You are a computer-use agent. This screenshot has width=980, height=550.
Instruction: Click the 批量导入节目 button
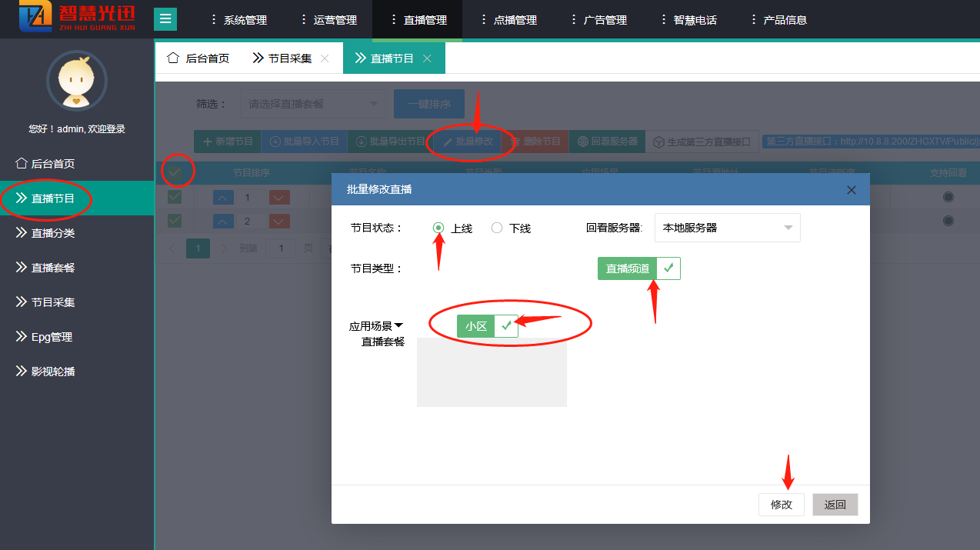coord(304,142)
